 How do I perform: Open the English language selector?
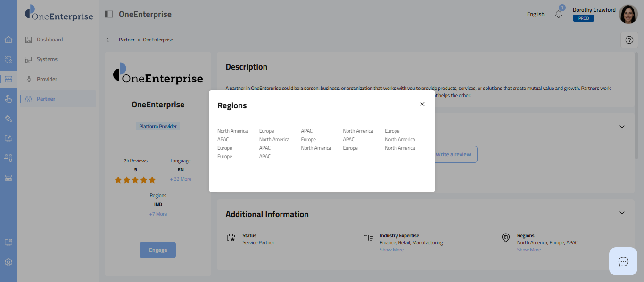(536, 14)
